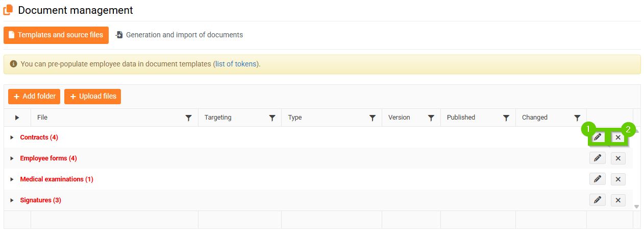Switch to Templates and source files tab
The height and width of the screenshot is (232, 644).
(x=56, y=35)
